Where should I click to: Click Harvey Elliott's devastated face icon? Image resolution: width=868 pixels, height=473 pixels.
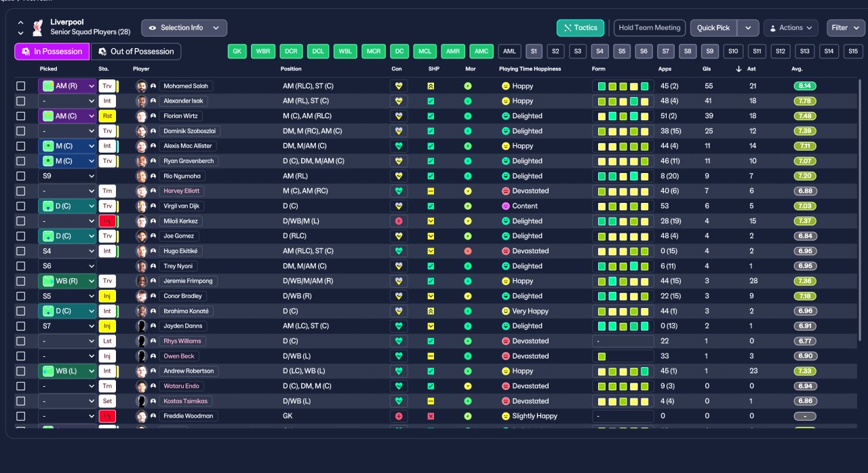pos(505,191)
